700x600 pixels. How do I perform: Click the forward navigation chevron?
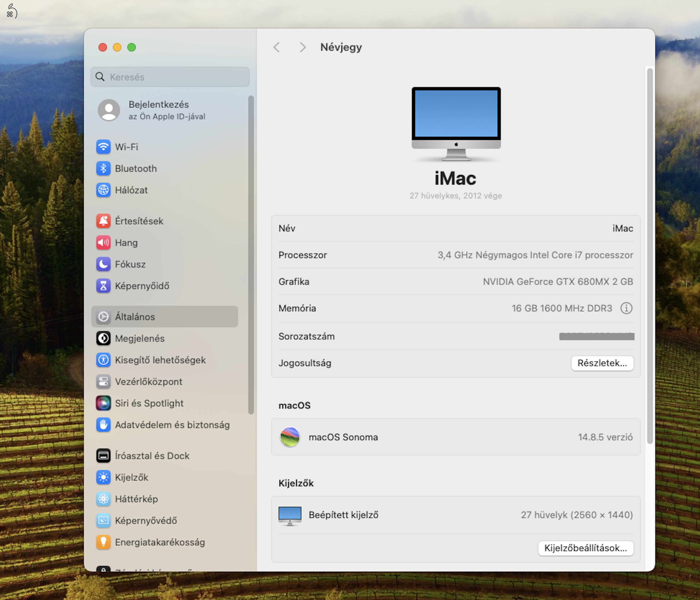[x=302, y=47]
